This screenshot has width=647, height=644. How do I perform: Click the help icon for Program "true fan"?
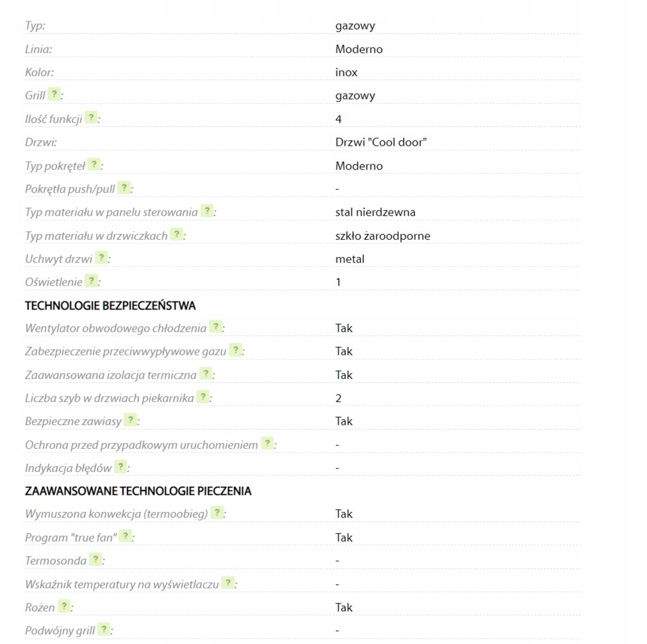[x=125, y=536]
